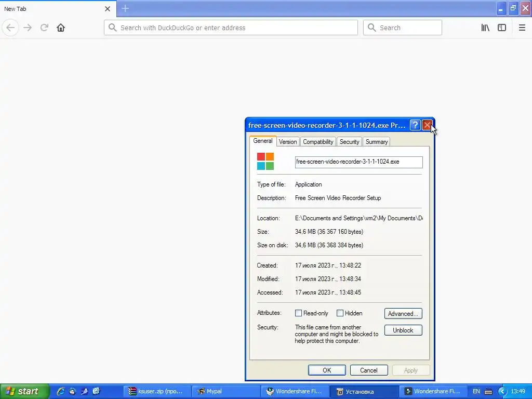Screen dimensions: 532x399
Task: Open the Security tab
Action: pyautogui.click(x=349, y=142)
